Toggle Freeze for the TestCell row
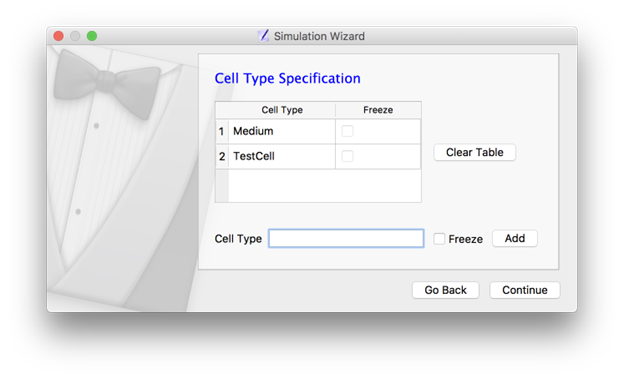 coord(347,156)
